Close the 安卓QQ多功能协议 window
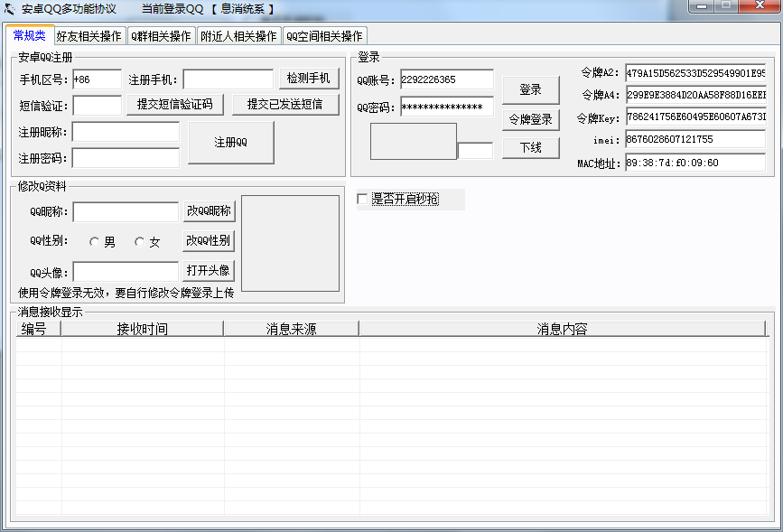 point(760,6)
